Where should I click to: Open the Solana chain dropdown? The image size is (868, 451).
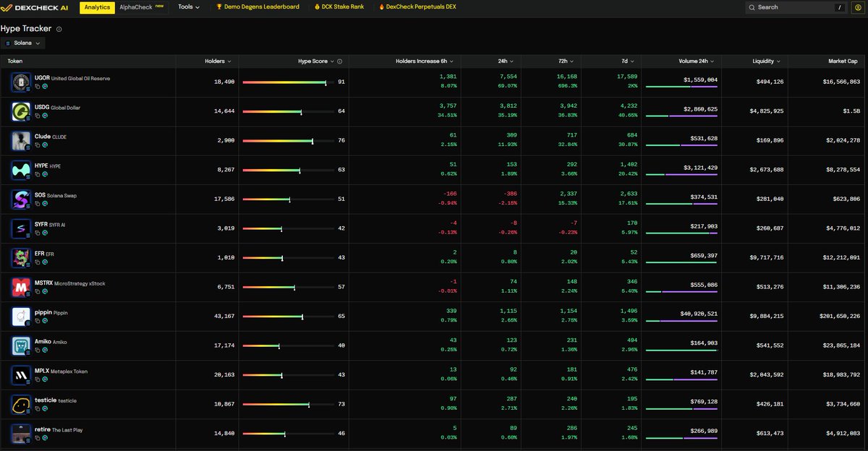pyautogui.click(x=24, y=43)
